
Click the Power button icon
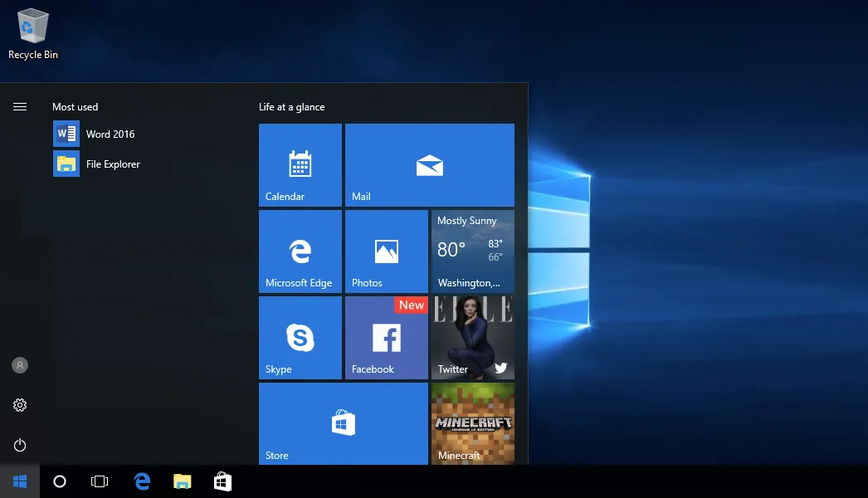coord(20,445)
